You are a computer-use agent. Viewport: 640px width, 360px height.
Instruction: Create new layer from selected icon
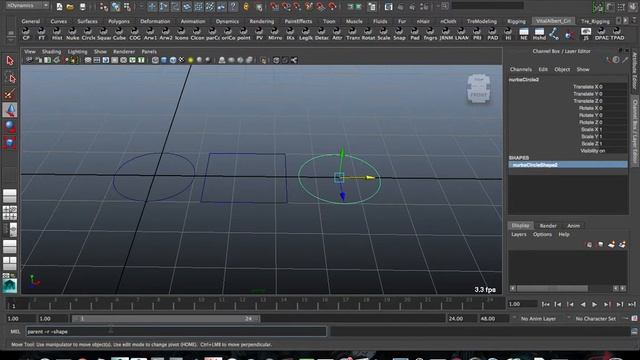622,244
